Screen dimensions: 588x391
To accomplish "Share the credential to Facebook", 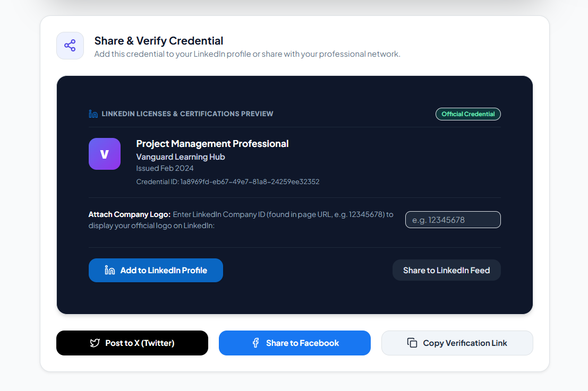I will coord(295,343).
